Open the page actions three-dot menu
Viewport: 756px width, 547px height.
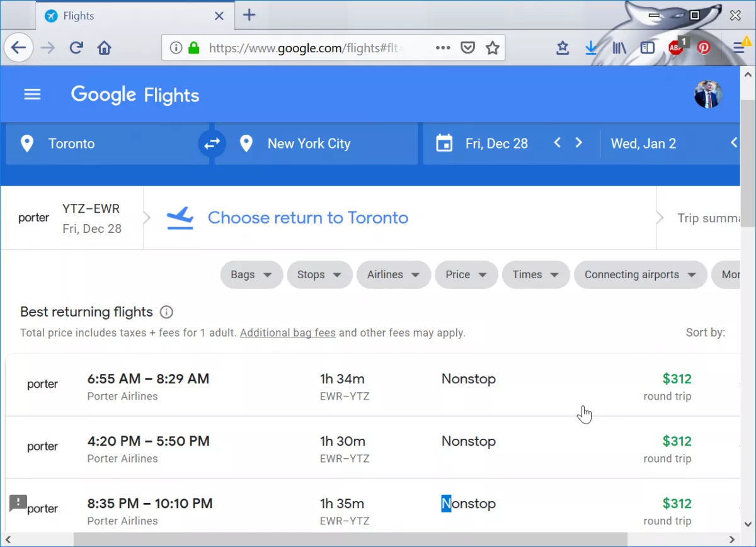[443, 48]
